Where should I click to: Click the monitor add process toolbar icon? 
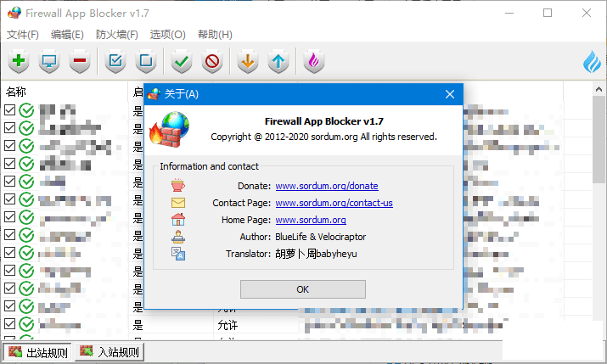tap(49, 61)
